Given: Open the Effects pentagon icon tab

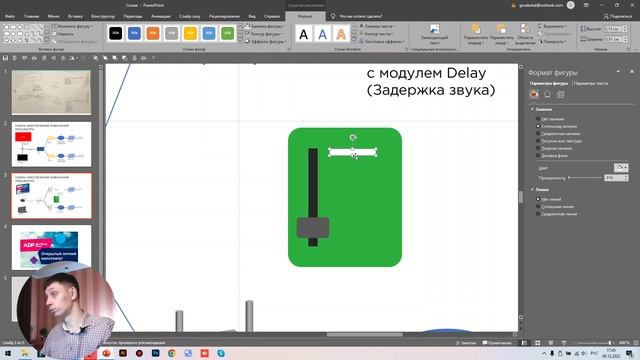Looking at the screenshot, I should pyautogui.click(x=547, y=94).
